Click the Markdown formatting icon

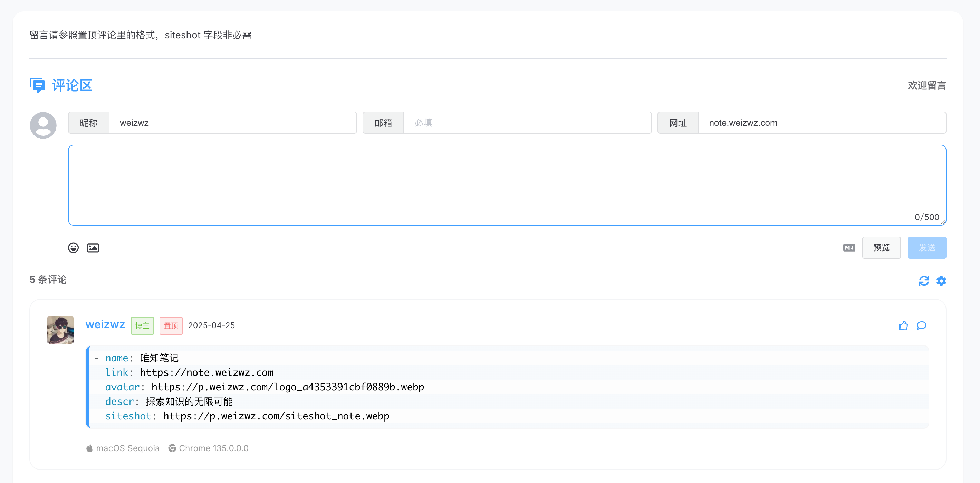point(849,247)
